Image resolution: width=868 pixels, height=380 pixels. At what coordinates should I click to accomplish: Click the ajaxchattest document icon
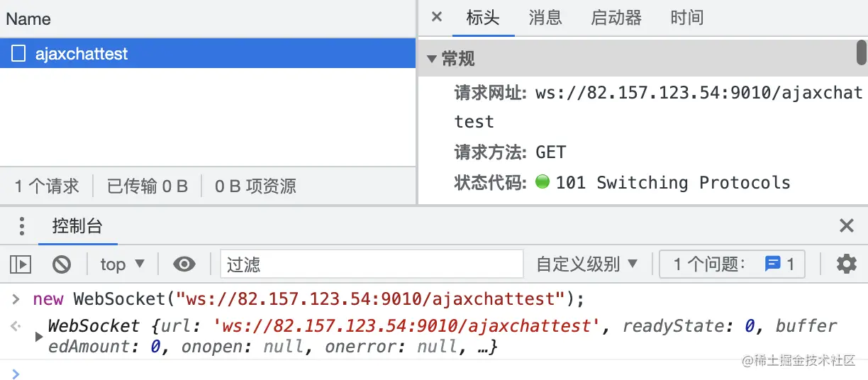pyautogui.click(x=19, y=54)
